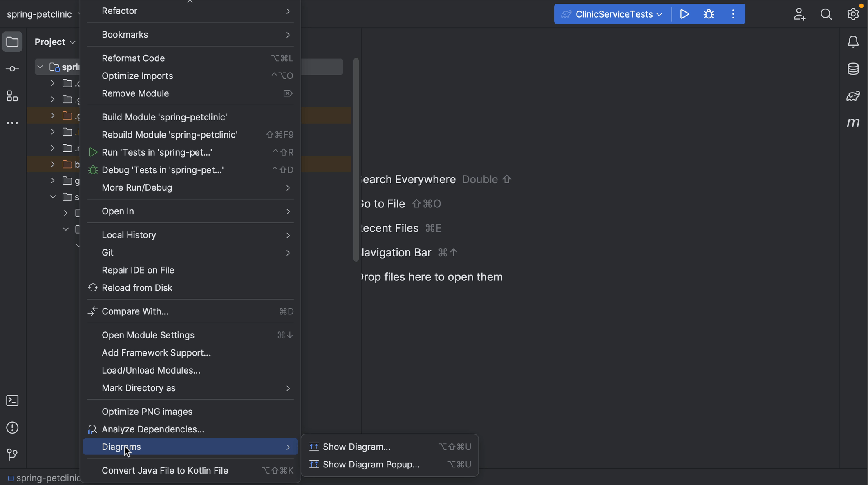Select the Run 'ClinicServiceTests' button

tap(685, 14)
